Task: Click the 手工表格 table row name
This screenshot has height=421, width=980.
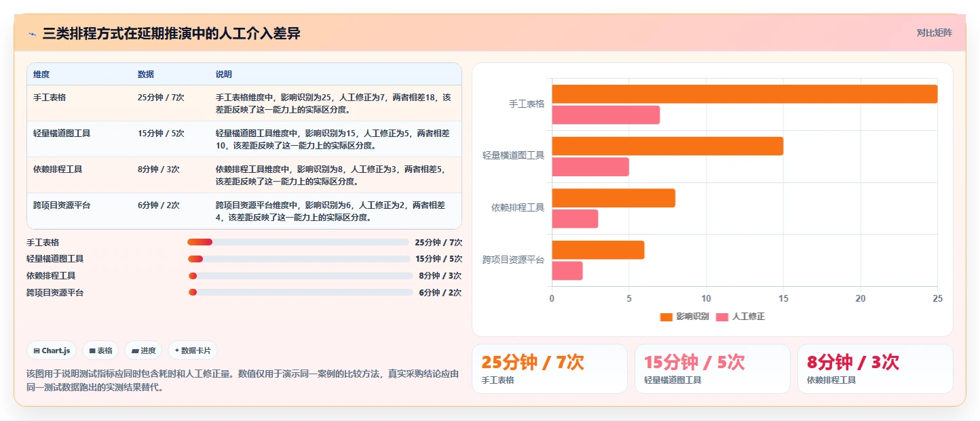Action: [x=50, y=97]
